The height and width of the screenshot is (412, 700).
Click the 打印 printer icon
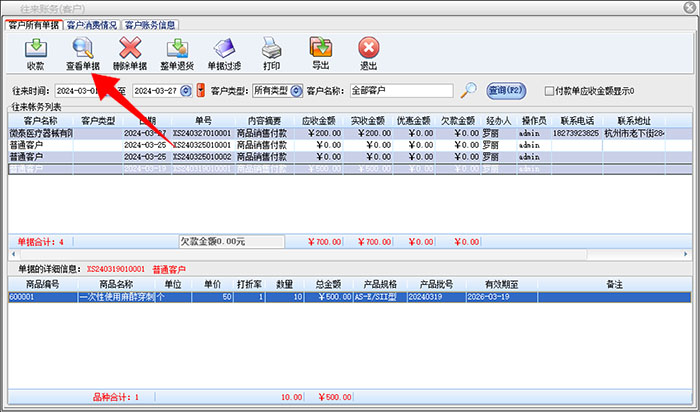point(271,52)
